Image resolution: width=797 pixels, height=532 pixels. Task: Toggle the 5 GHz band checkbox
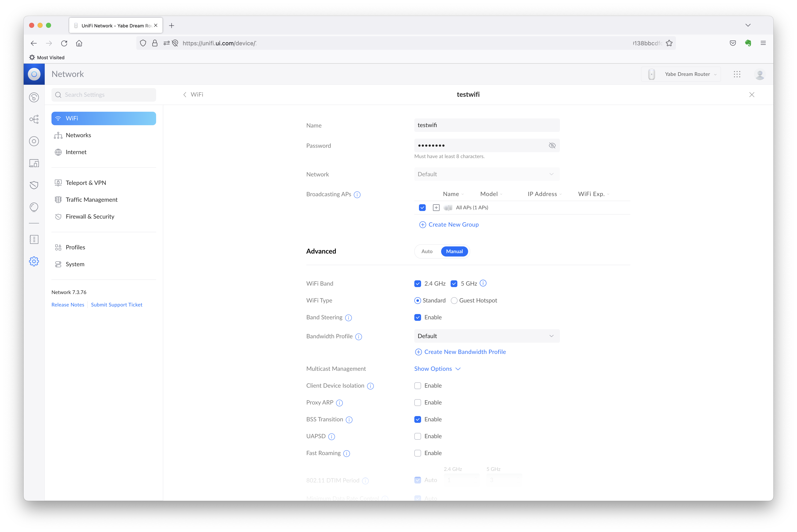454,284
